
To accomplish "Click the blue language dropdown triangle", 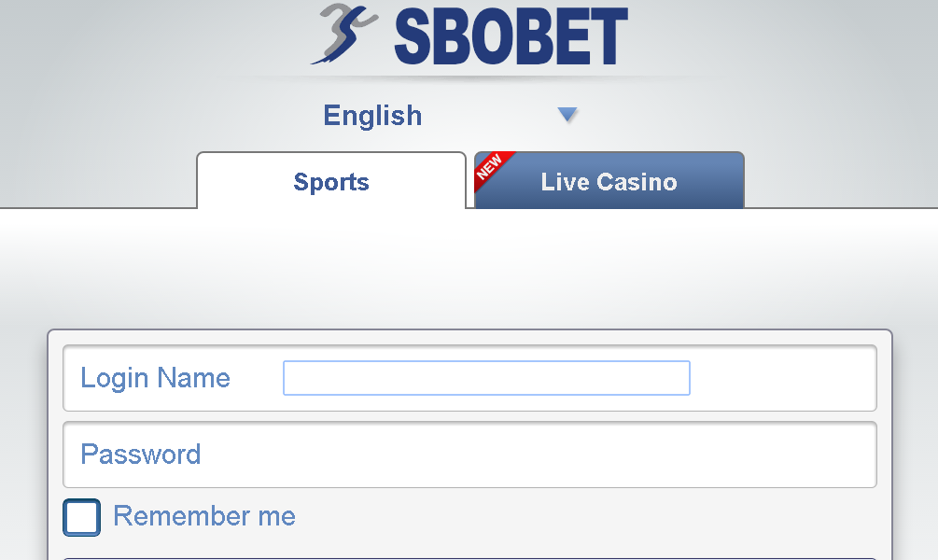I will 567,115.
